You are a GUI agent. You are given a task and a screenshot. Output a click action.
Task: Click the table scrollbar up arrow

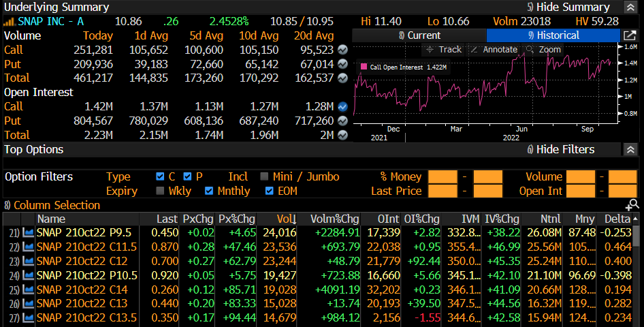click(x=637, y=219)
